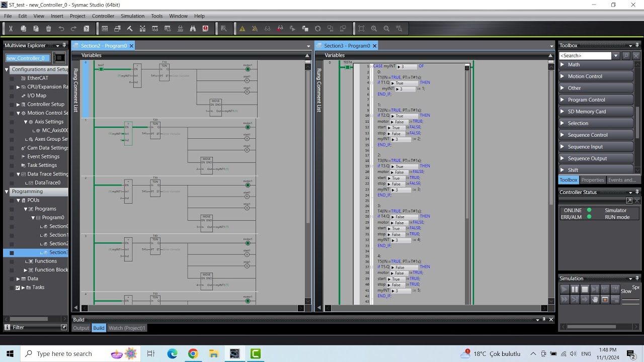Stop the simulation
644x362 pixels.
585,289
